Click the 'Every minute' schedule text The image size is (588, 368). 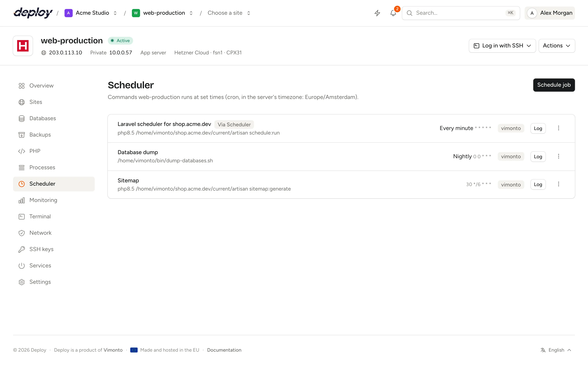point(456,128)
